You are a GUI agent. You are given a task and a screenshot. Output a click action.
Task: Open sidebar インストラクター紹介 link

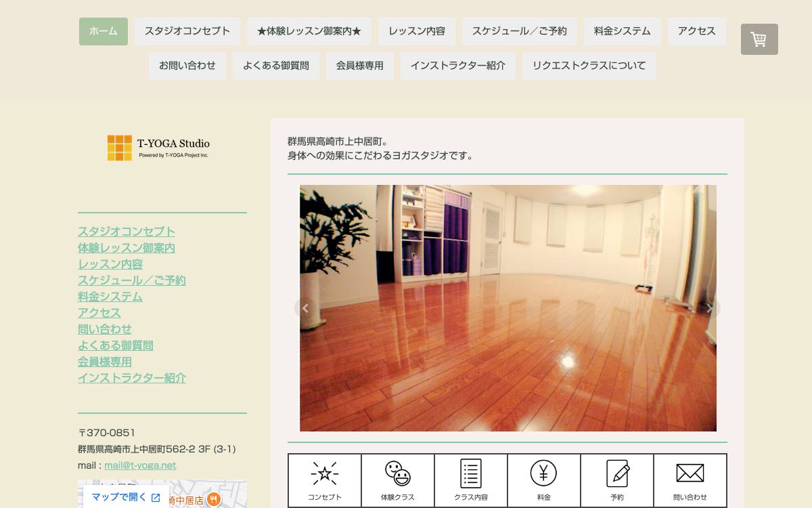pos(132,378)
